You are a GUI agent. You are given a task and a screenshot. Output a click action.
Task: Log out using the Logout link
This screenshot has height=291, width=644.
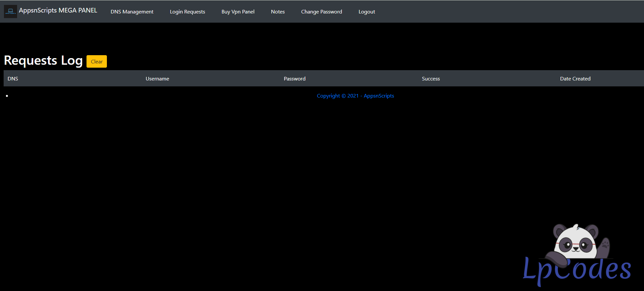[366, 12]
